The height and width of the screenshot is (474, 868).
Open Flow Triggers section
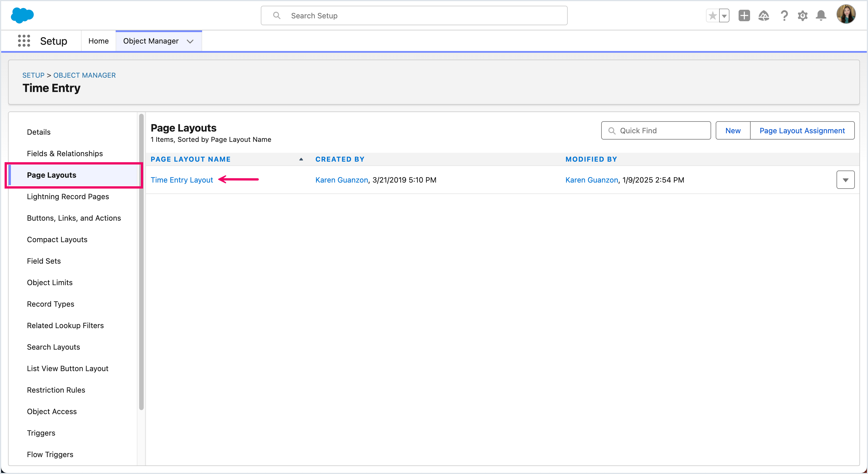point(50,455)
